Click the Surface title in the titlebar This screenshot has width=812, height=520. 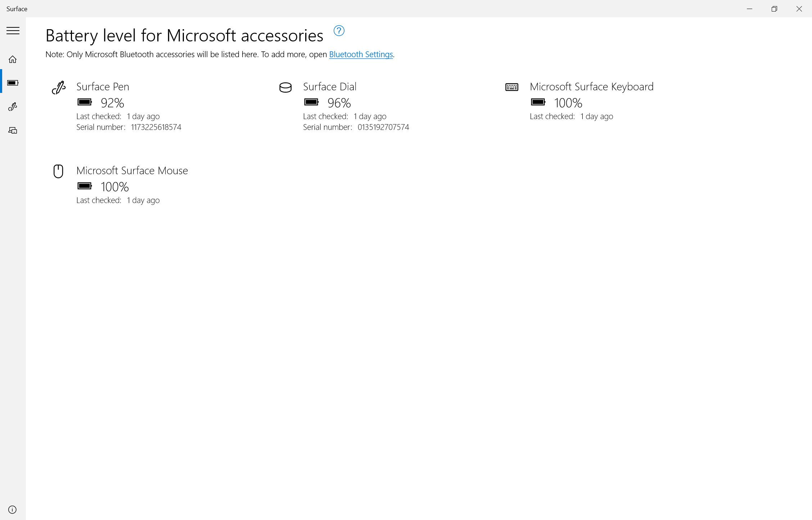[16, 9]
